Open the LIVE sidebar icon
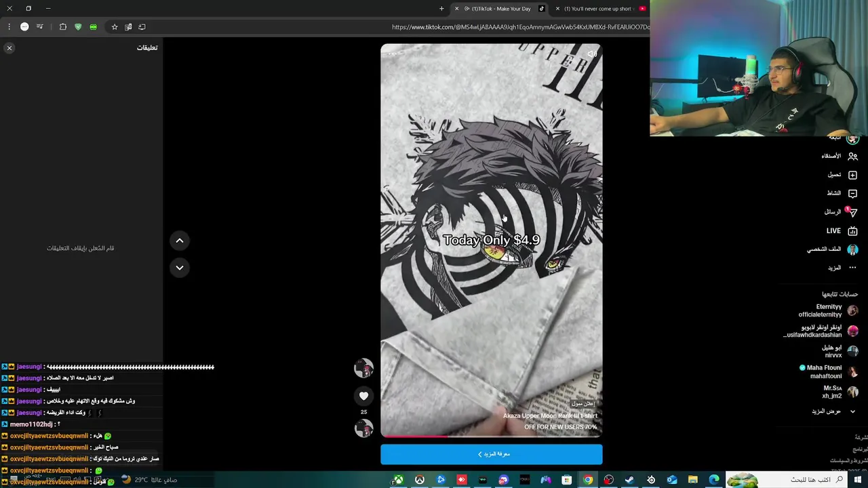Image resolution: width=868 pixels, height=488 pixels. click(x=852, y=230)
